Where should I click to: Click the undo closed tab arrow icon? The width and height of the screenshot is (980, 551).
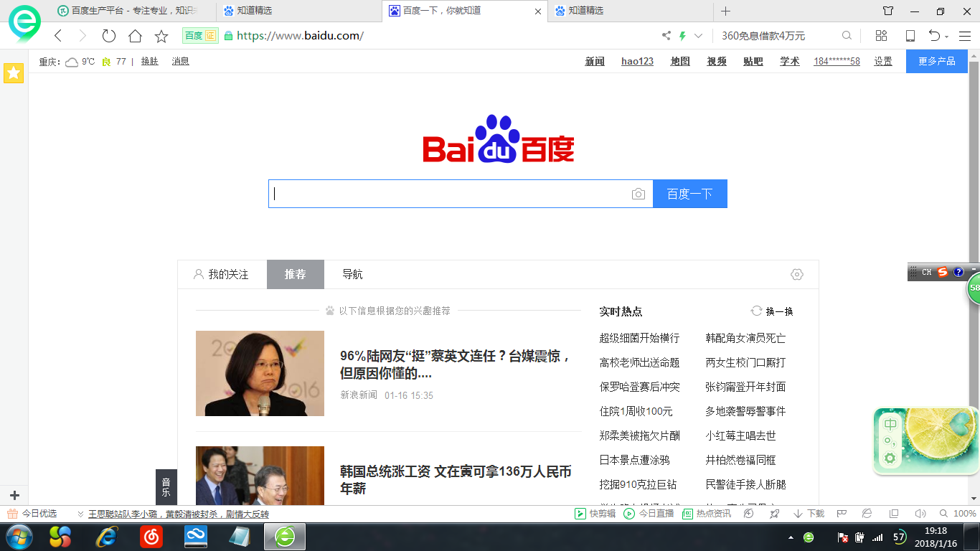click(x=934, y=36)
